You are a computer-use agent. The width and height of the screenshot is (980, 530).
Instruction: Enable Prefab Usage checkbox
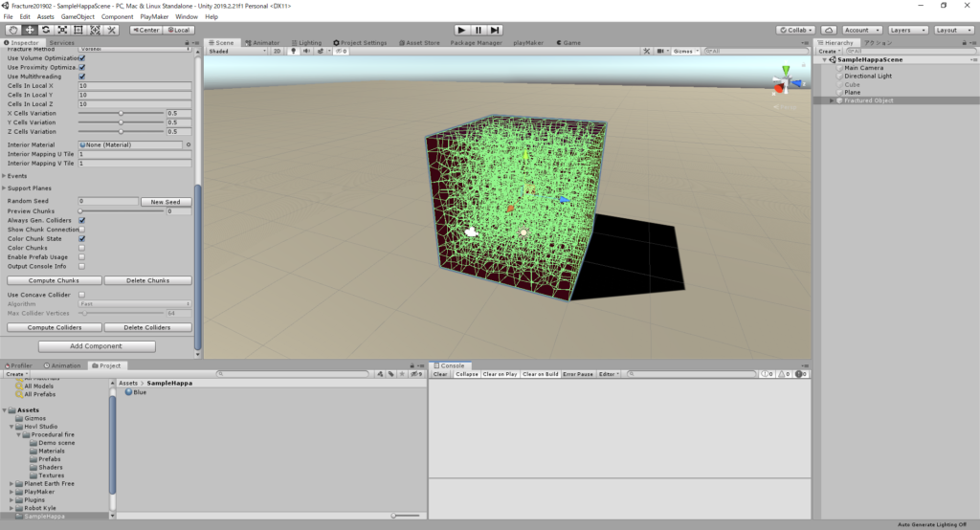[82, 257]
